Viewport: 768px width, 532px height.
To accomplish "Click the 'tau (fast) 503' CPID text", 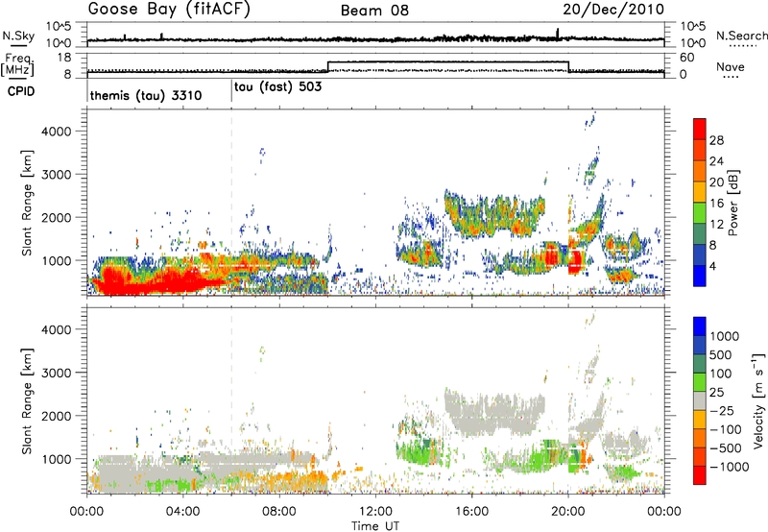I will click(x=277, y=87).
